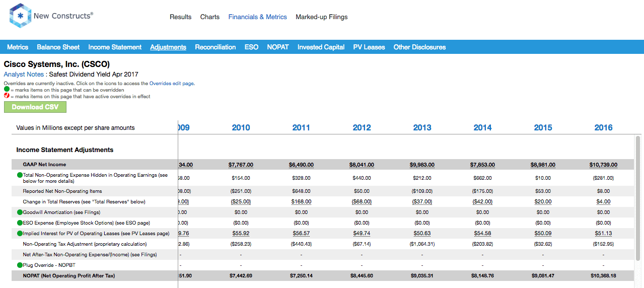The image size is (644, 288).
Task: Click the Income Statement Adjustments heading
Action: tap(65, 150)
